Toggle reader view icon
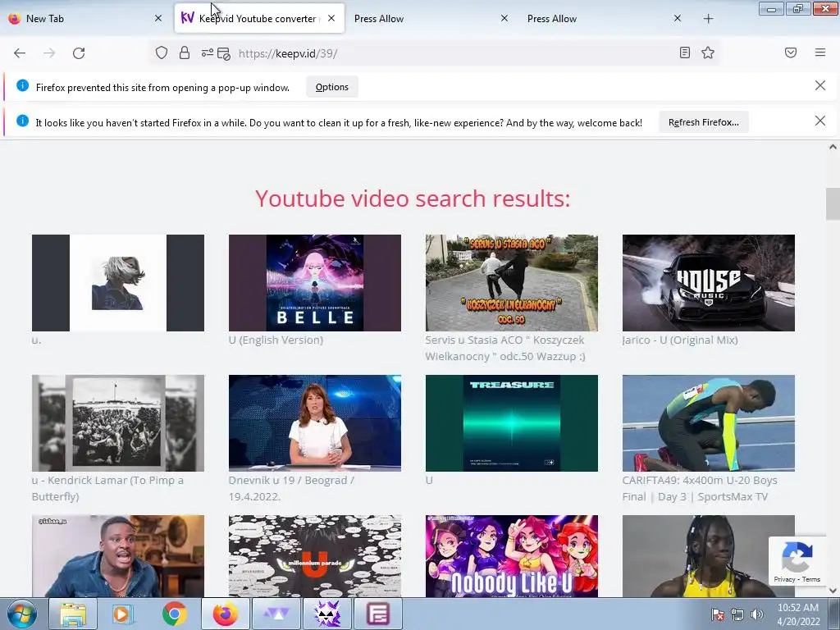Viewport: 840px width, 630px height. pos(685,52)
